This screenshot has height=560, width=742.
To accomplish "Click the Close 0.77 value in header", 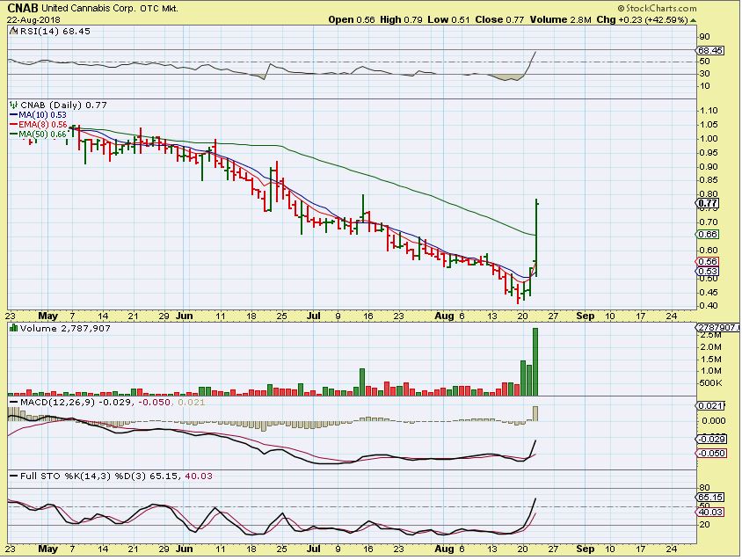I will (499, 20).
